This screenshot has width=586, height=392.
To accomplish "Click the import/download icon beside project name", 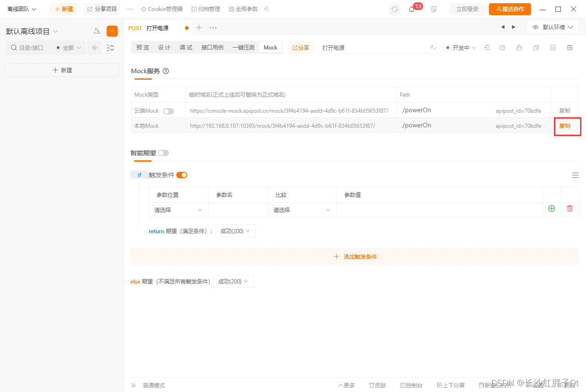I will click(97, 31).
